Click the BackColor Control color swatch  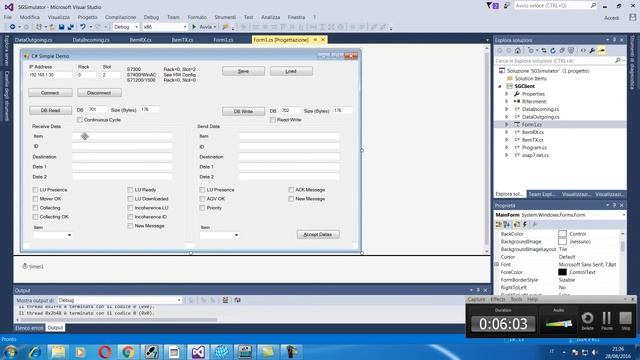point(562,234)
